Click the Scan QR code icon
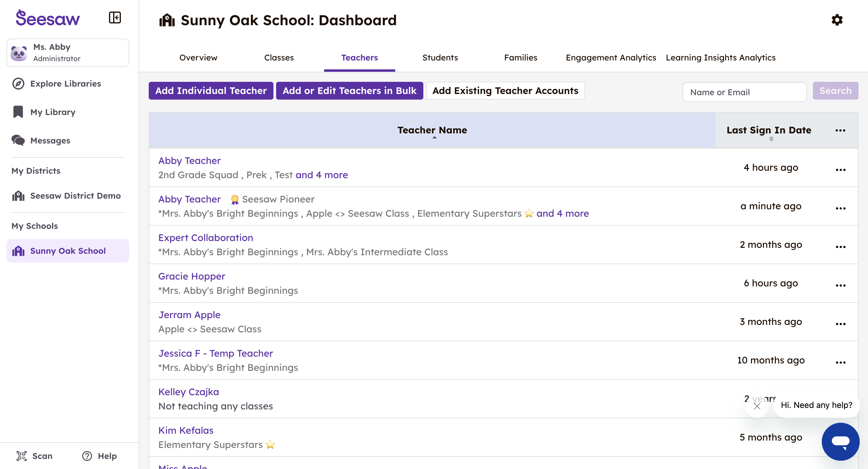 [22, 456]
